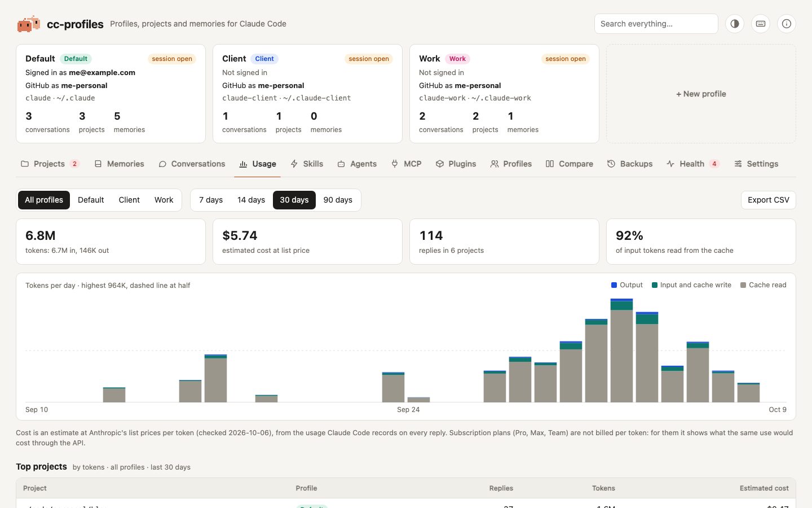Create a profile with + New profile

coord(701,94)
